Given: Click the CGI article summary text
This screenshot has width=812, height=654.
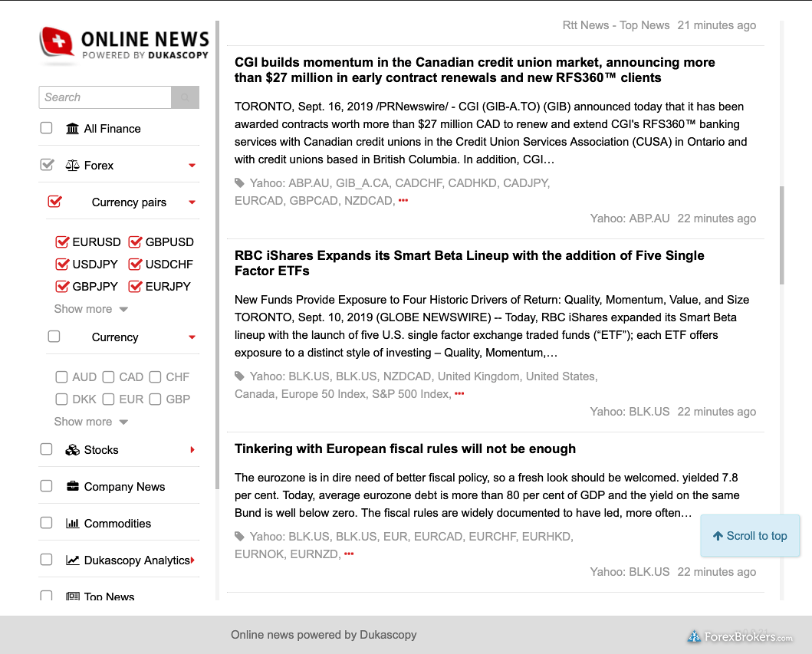Looking at the screenshot, I should point(491,133).
